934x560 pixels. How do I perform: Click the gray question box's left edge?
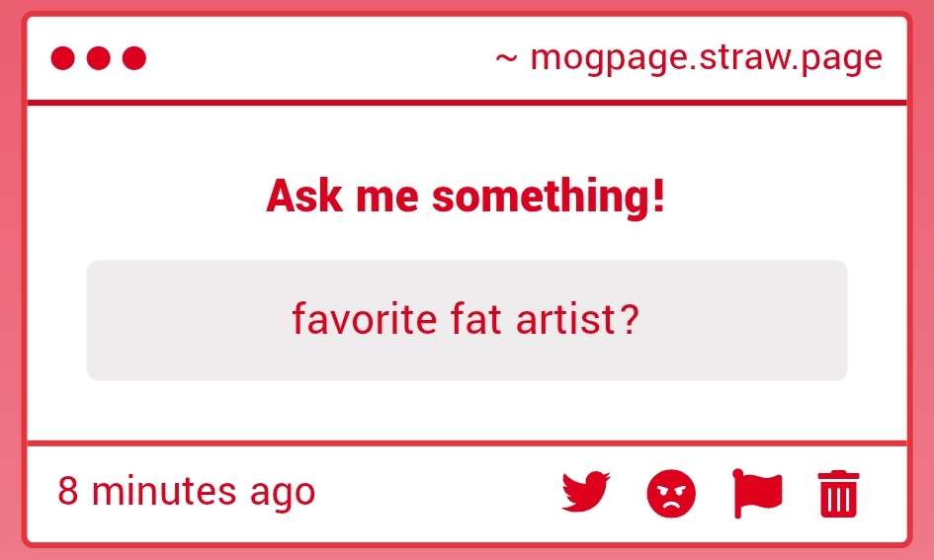coord(94,320)
